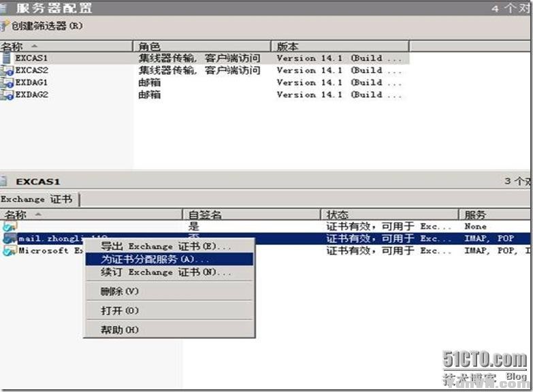Click 创建筛选器(R) link

[x=47, y=26]
